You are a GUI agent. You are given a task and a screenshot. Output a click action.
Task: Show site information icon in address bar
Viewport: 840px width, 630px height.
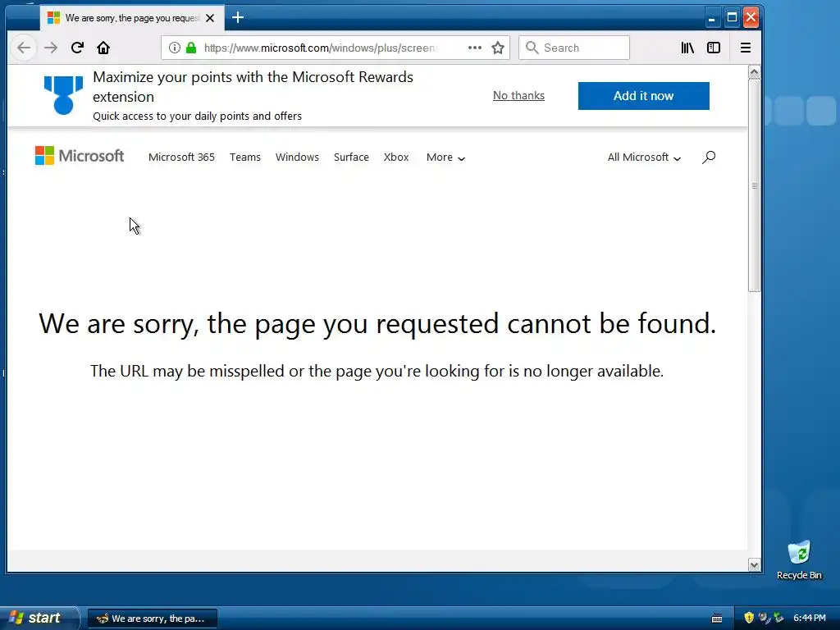[x=175, y=48]
